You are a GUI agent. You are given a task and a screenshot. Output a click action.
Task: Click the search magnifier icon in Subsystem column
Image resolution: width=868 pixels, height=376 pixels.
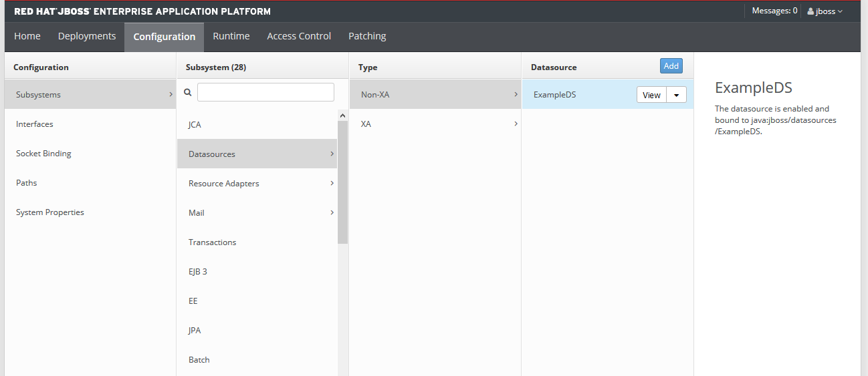tap(188, 93)
